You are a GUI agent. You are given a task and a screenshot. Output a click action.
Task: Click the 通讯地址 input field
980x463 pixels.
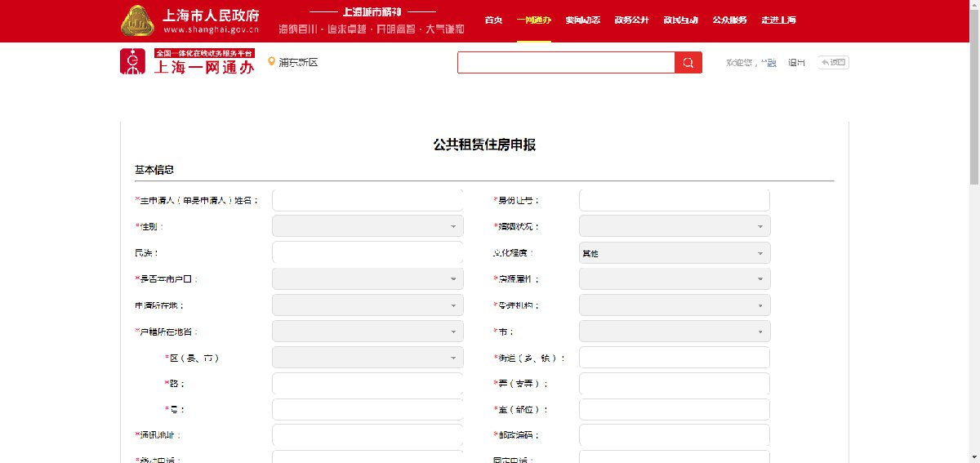point(367,435)
